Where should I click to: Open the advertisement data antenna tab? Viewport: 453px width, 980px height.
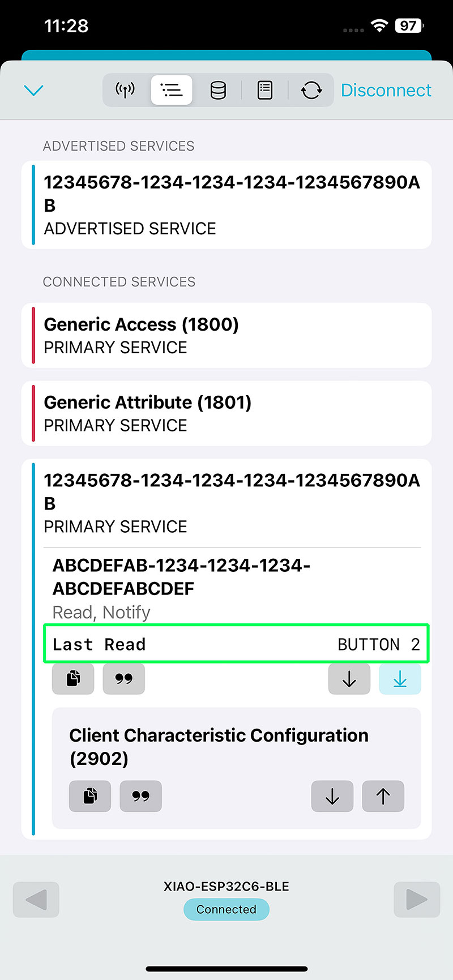tap(125, 90)
